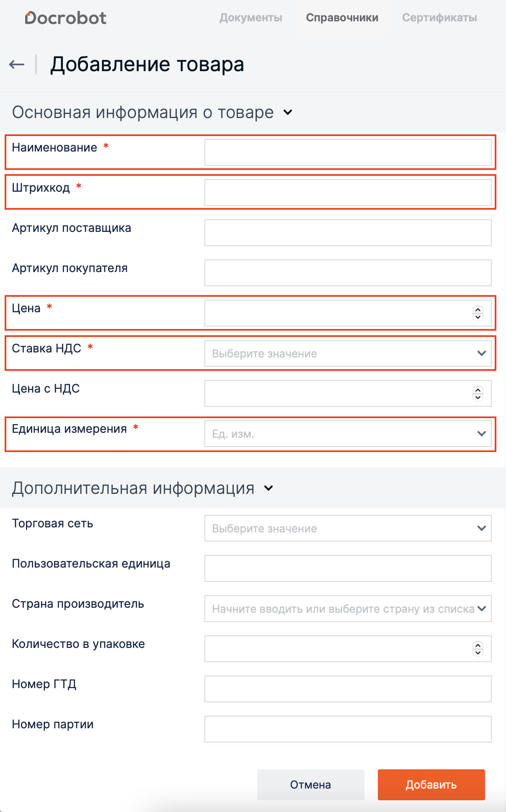Click the Количество в упаковке stepper arrows
This screenshot has width=506, height=812.
(478, 649)
